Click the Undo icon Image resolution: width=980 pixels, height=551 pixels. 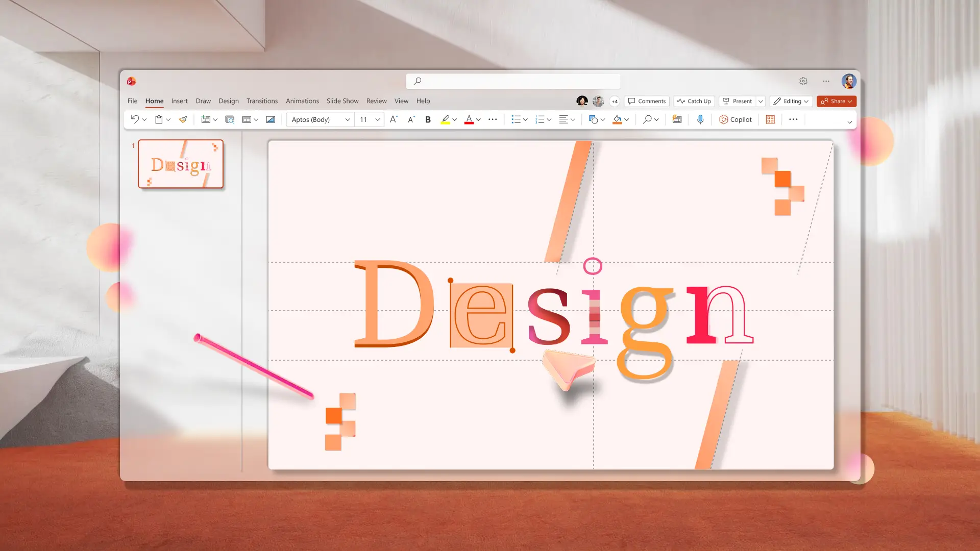(135, 119)
